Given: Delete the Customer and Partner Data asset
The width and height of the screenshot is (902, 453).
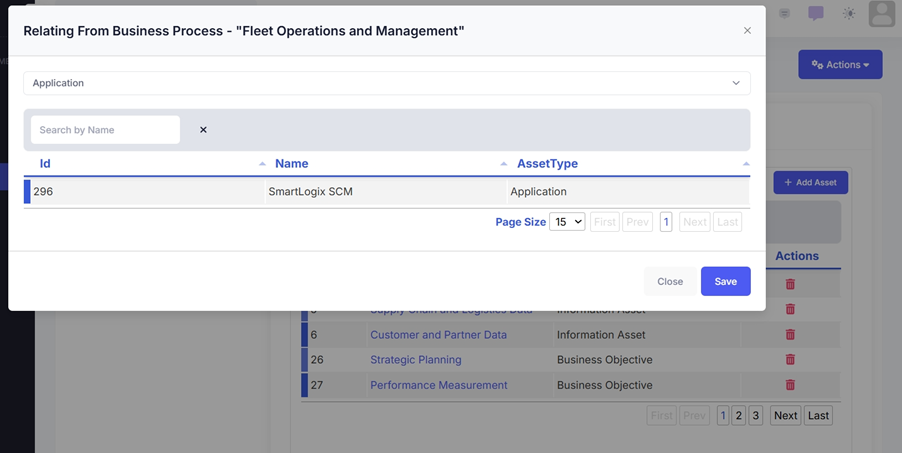Looking at the screenshot, I should coord(790,335).
